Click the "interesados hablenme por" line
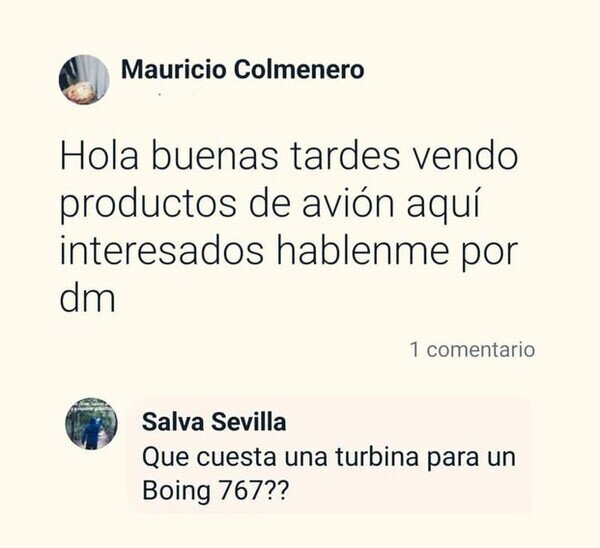Screen dimensions: 600x548 (x=289, y=252)
